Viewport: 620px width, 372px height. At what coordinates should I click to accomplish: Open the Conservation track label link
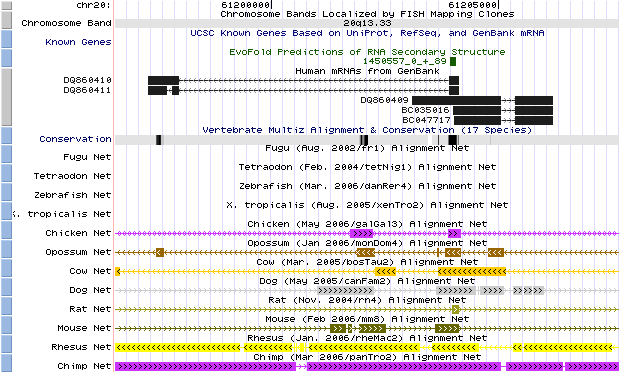point(75,139)
